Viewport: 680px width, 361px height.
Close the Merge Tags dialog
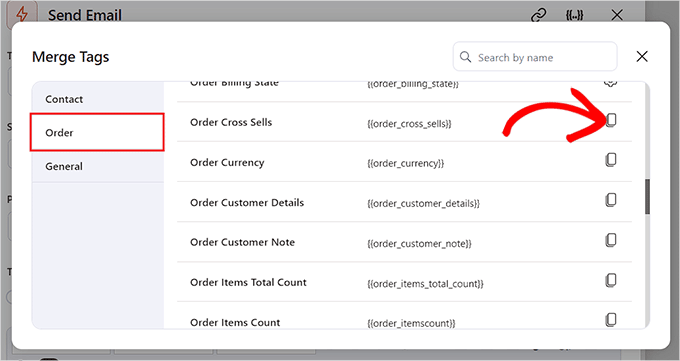pyautogui.click(x=642, y=56)
